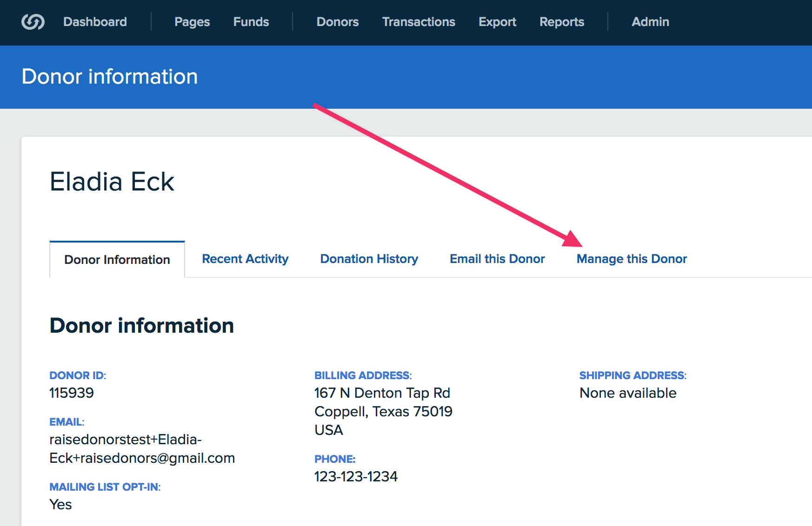Viewport: 812px width, 526px height.
Task: Open the Reports section
Action: 561,22
